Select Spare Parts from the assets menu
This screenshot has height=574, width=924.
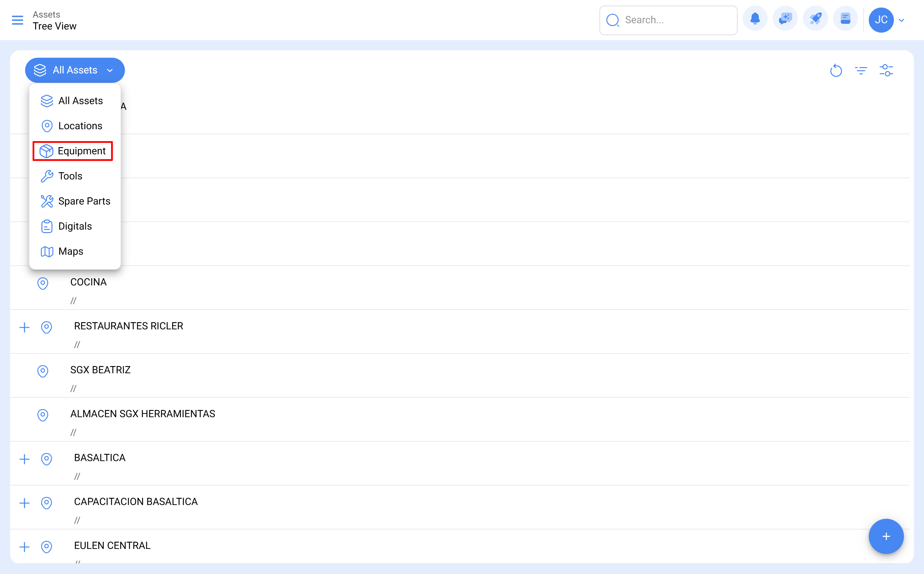(x=84, y=201)
